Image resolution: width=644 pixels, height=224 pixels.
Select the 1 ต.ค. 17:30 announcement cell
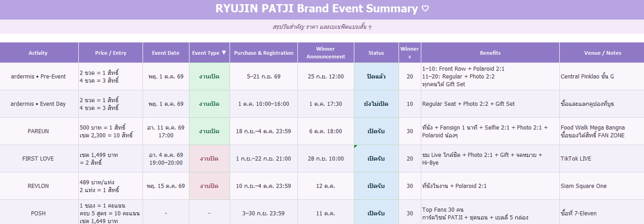(326, 104)
